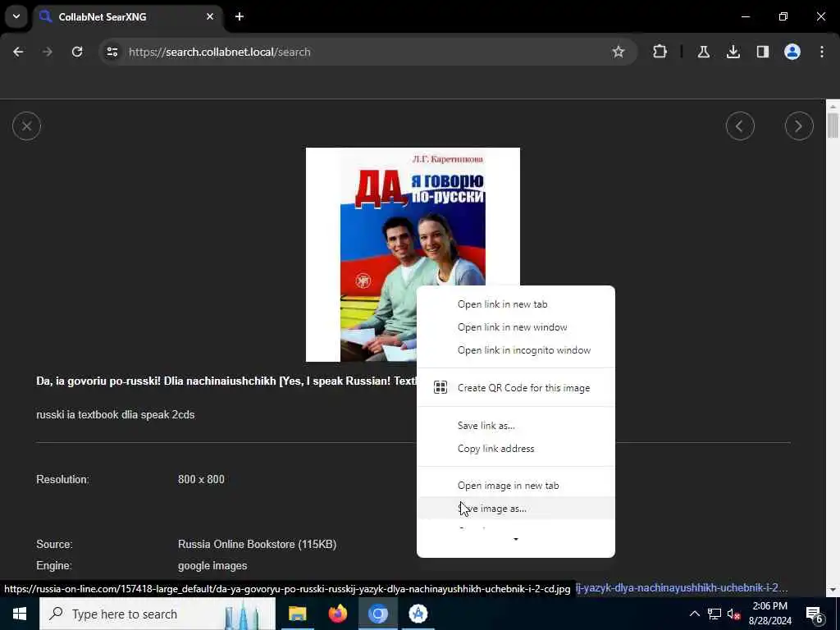Bookmark this page with the star
840x630 pixels.
[x=619, y=52]
